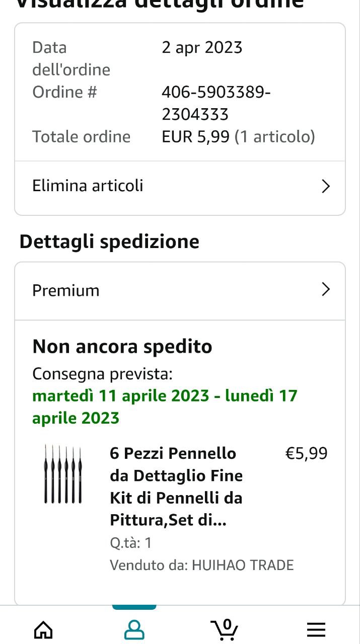Image resolution: width=360 pixels, height=644 pixels.
Task: Open the account profile icon
Action: 134,629
